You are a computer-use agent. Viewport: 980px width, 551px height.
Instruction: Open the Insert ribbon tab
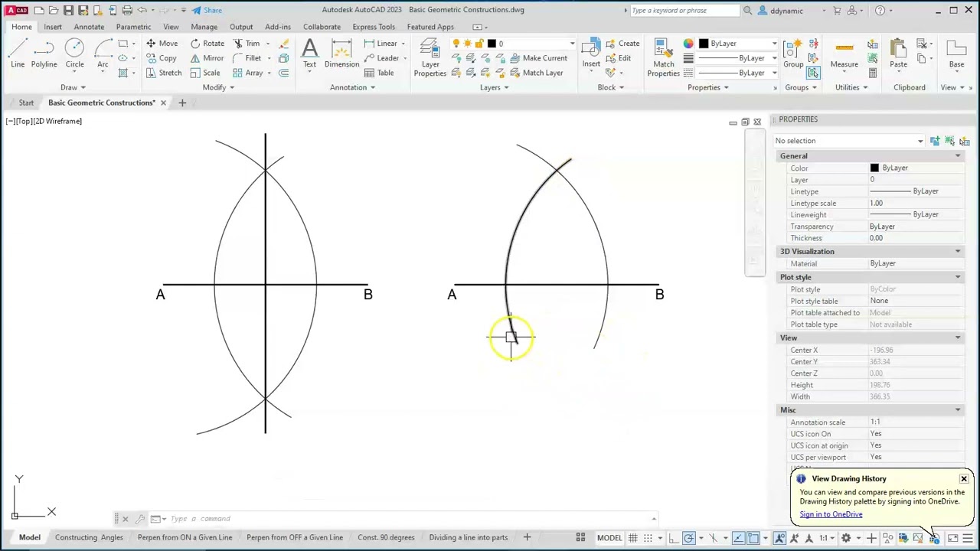point(53,27)
